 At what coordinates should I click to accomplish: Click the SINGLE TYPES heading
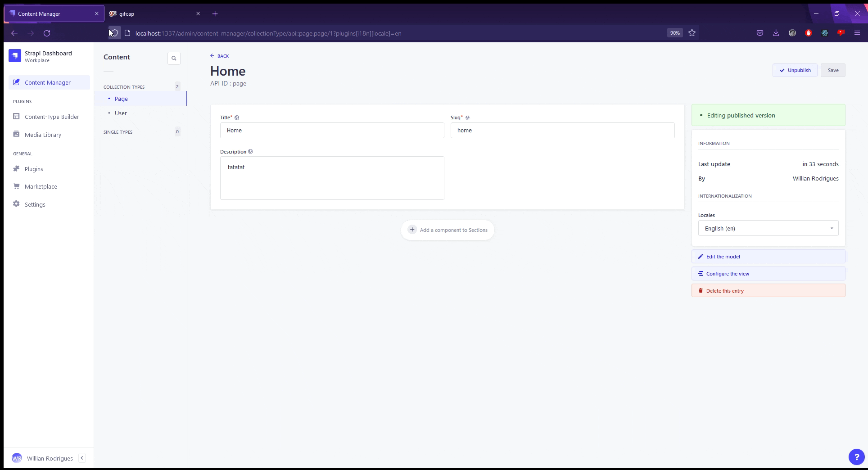click(118, 132)
